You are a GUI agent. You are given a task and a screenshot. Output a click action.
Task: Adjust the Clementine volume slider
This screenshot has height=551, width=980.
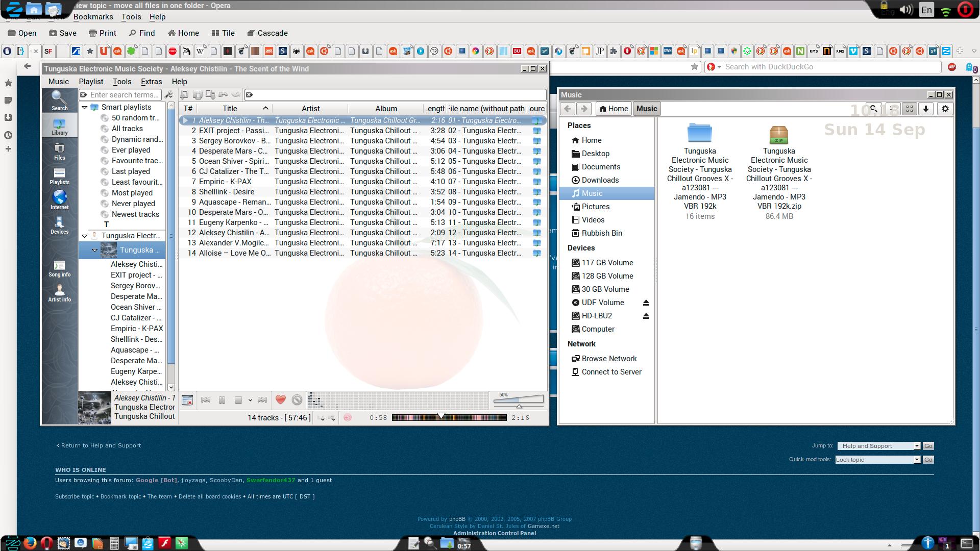click(519, 400)
